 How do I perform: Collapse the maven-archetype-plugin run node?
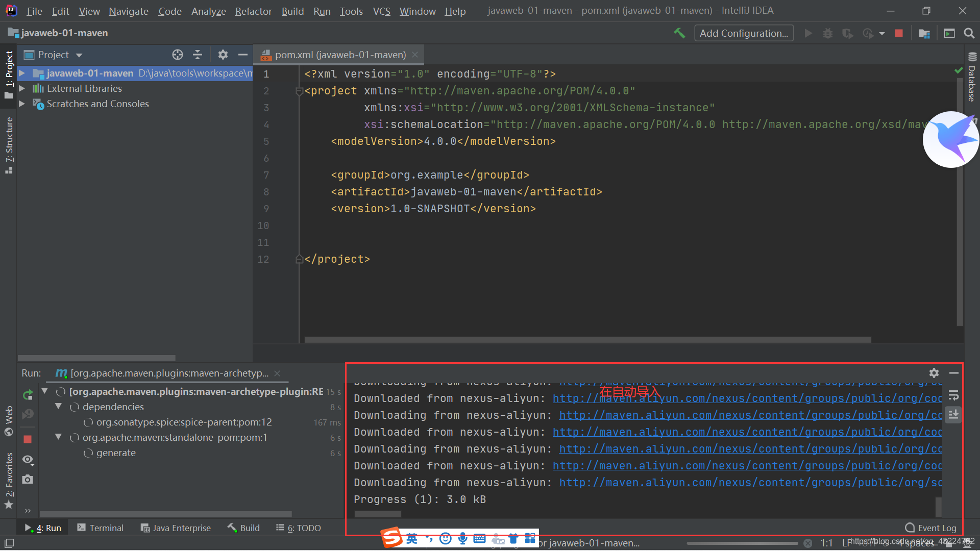(x=45, y=391)
